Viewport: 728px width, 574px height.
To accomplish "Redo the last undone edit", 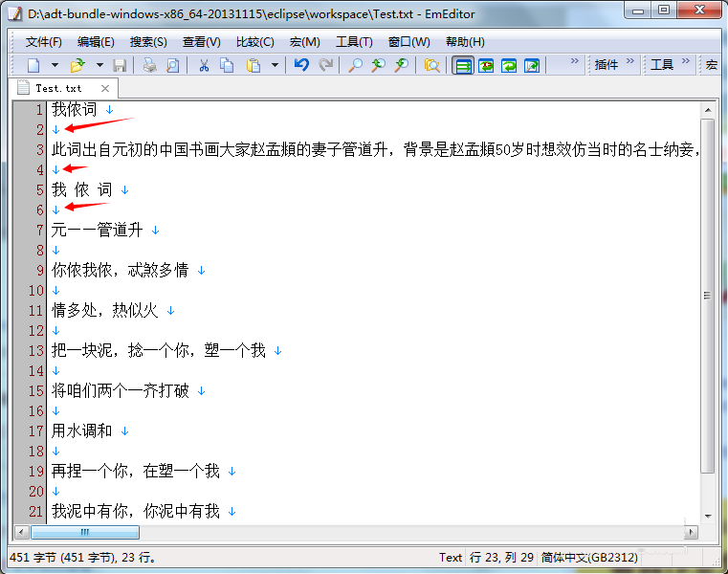I will (326, 65).
